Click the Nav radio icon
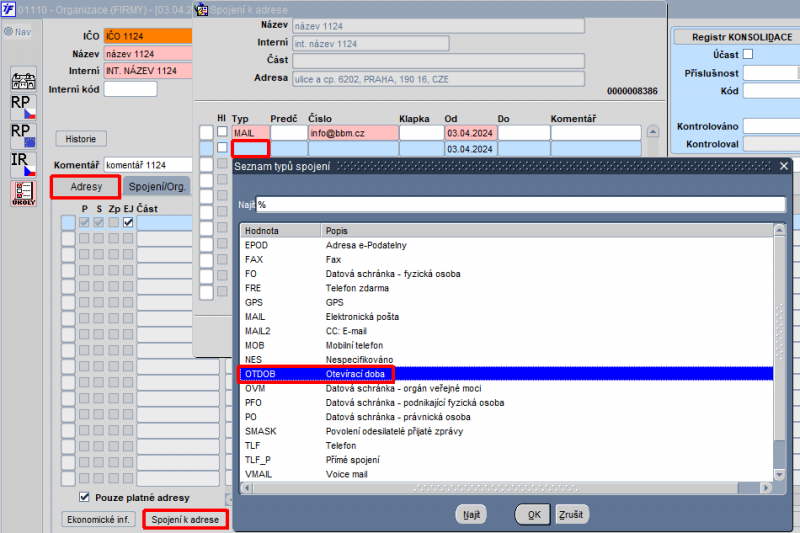 pyautogui.click(x=9, y=32)
